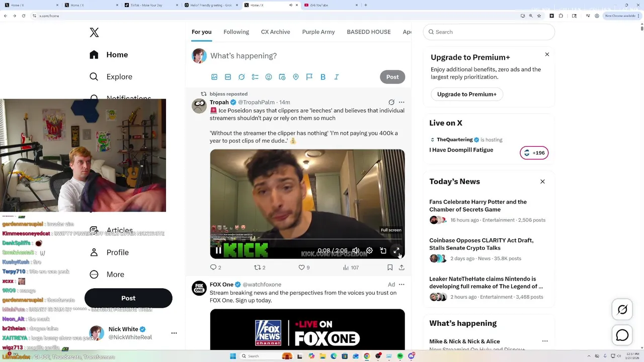The width and height of the screenshot is (644, 362).
Task: Open more options on Tropah post
Action: (401, 102)
